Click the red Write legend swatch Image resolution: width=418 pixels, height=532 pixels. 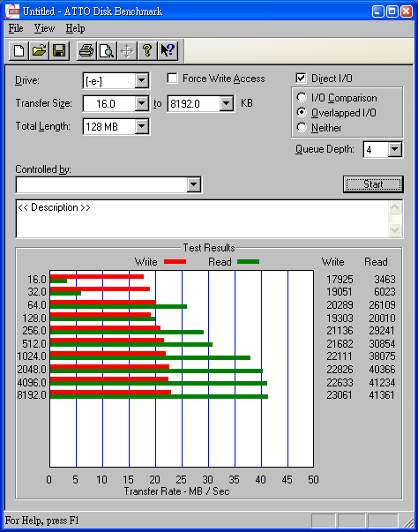pos(175,262)
